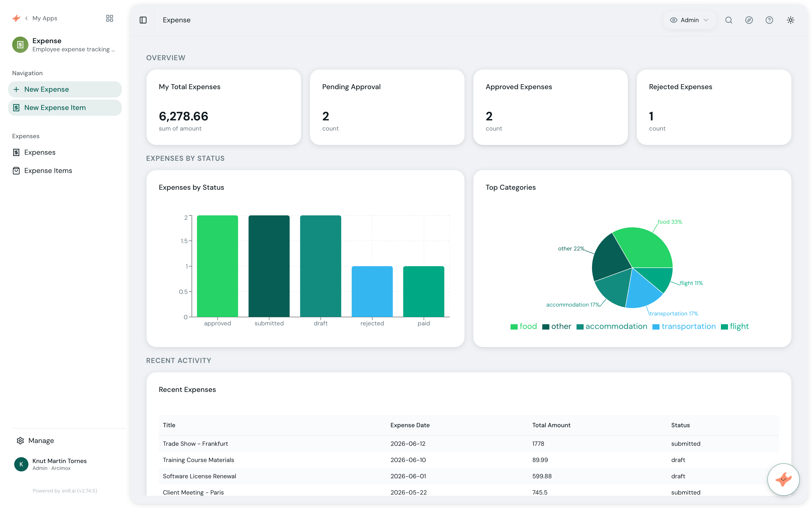This screenshot has height=508, width=812.
Task: Click the New Expense Item button
Action: (x=65, y=107)
